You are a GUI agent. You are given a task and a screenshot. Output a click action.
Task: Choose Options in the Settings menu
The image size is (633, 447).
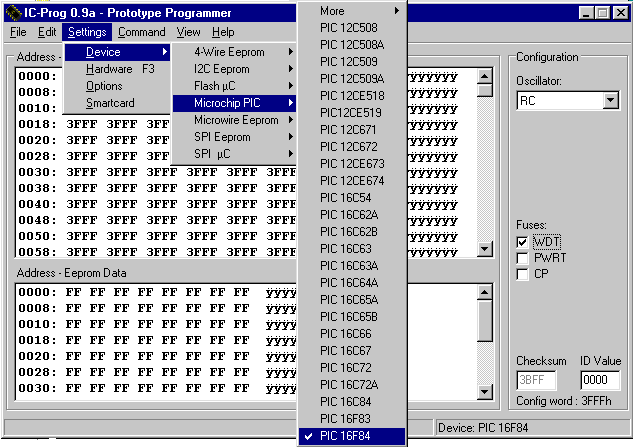tap(117, 86)
